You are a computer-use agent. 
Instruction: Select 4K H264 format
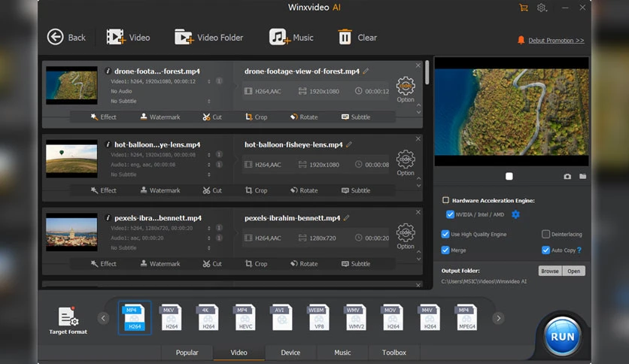(208, 317)
